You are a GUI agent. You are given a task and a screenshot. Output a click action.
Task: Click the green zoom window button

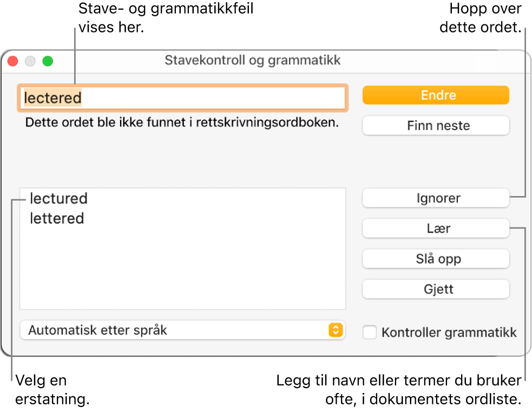pyautogui.click(x=48, y=61)
